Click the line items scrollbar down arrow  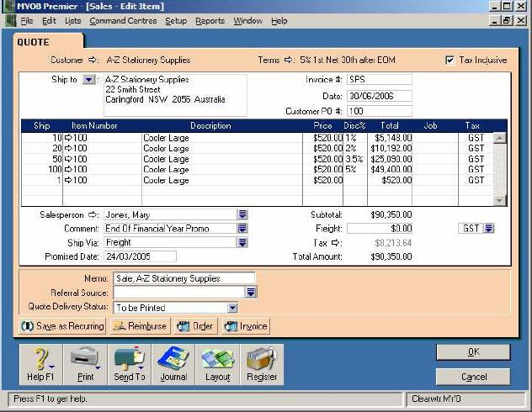tap(500, 200)
